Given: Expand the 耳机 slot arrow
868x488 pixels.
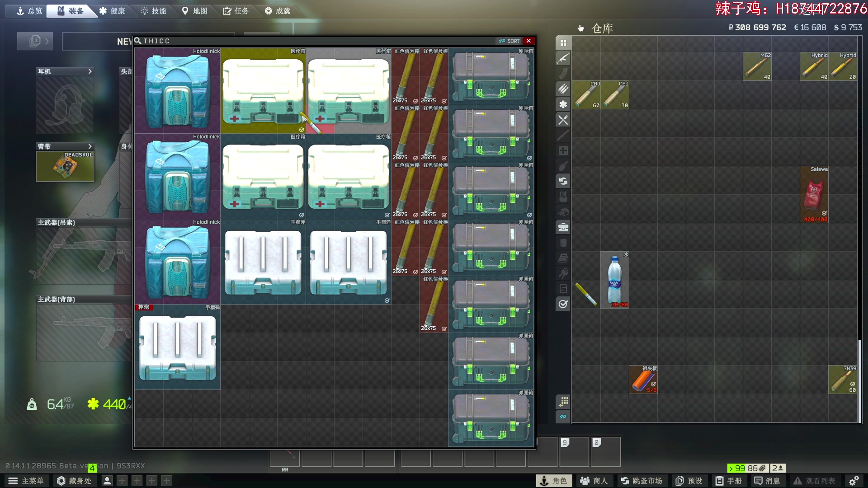Looking at the screenshot, I should [x=90, y=71].
